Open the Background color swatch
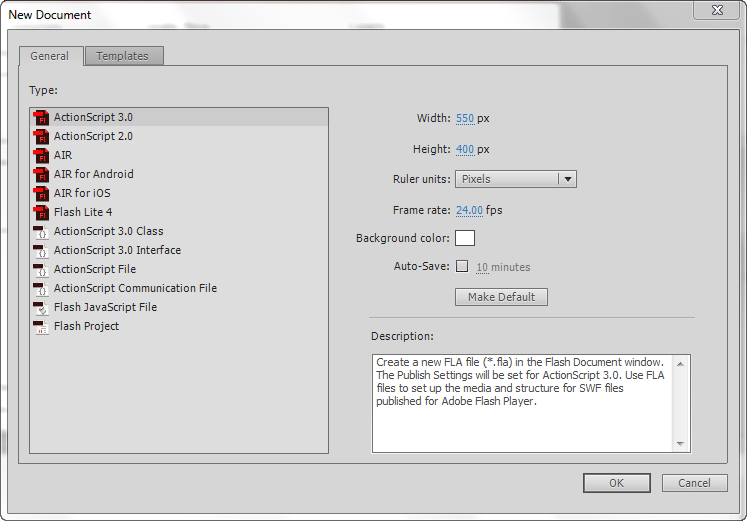 coord(465,238)
